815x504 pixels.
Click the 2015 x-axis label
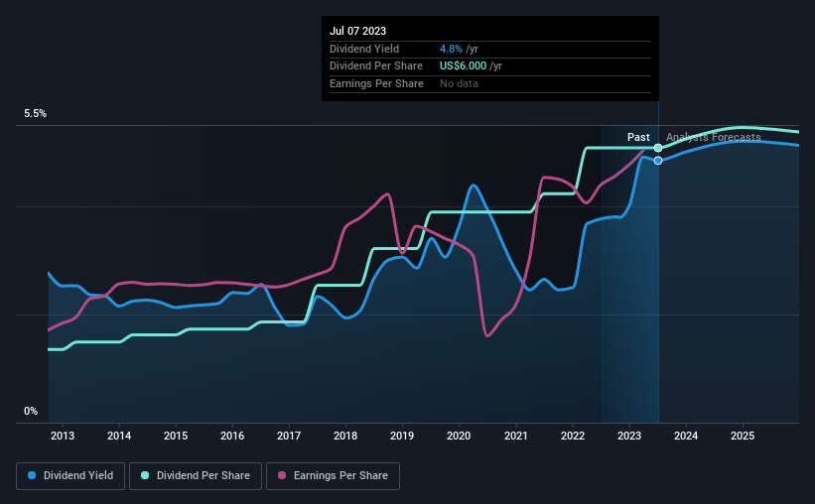(176, 436)
